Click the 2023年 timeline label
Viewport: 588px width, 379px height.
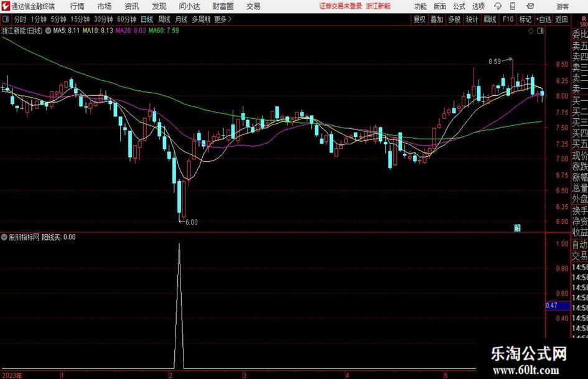click(12, 375)
